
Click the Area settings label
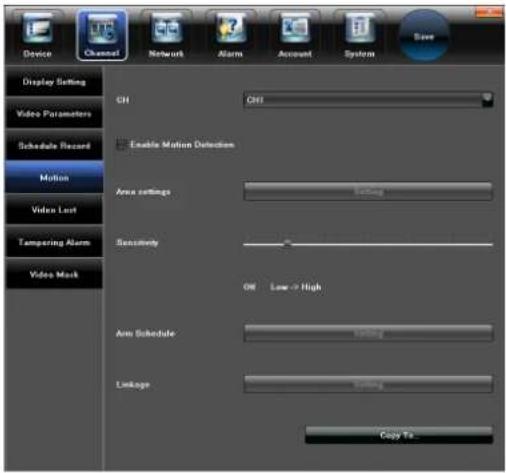pyautogui.click(x=143, y=192)
